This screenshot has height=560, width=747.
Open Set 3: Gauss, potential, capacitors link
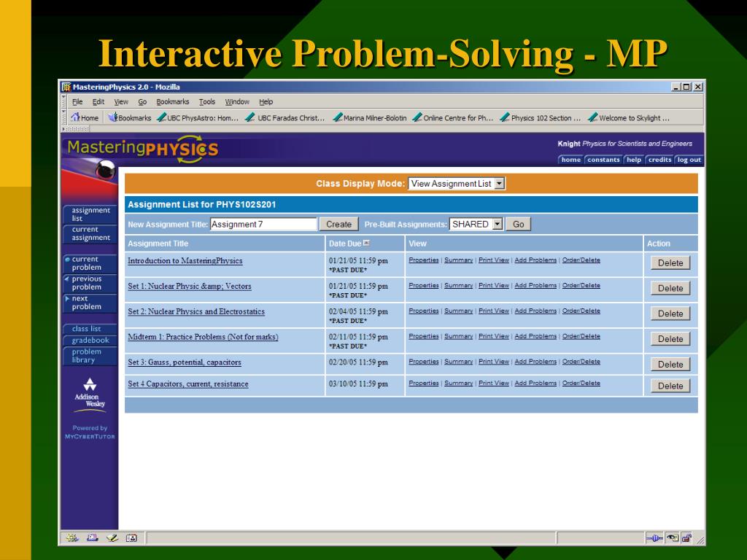tap(185, 362)
